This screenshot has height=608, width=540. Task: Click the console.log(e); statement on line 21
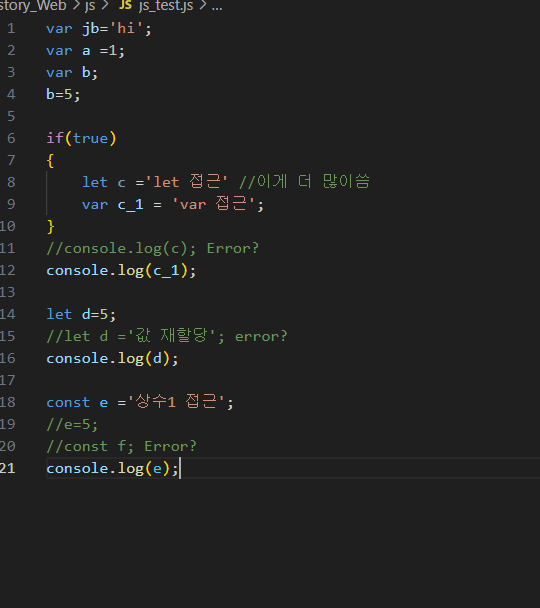[112, 468]
